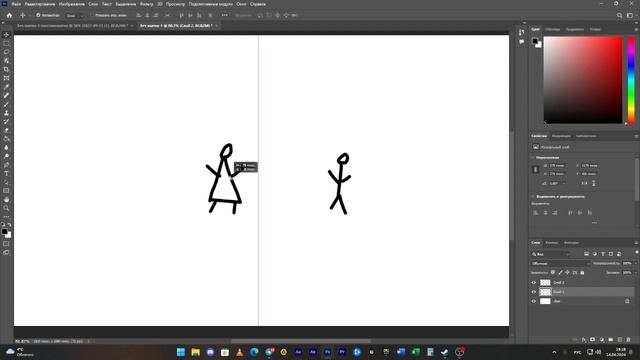The width and height of the screenshot is (640, 360).
Task: Toggle Show Transform Controls checkbox
Action: 93,16
